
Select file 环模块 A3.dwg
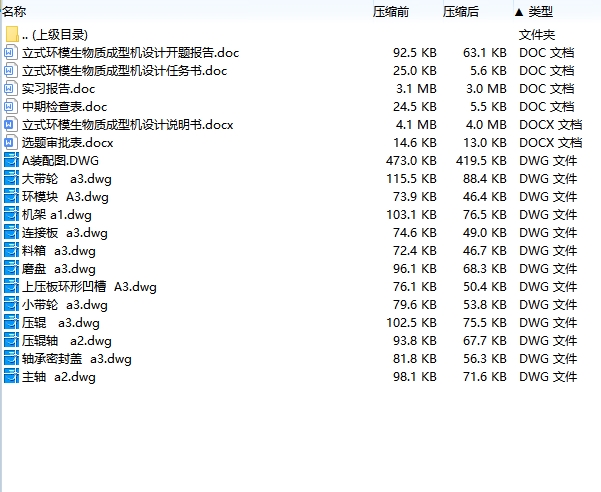click(x=65, y=197)
